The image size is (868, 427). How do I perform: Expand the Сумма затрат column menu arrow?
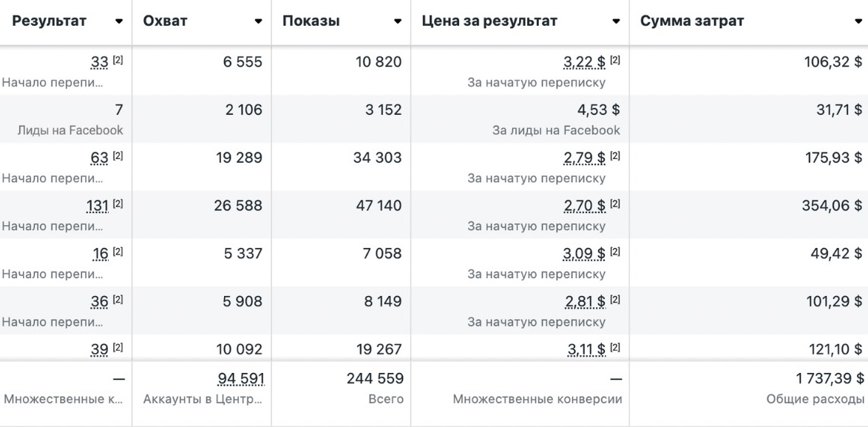[858, 21]
